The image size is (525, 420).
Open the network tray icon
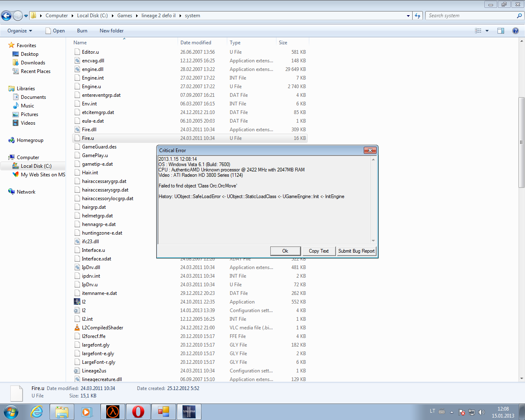(x=472, y=412)
